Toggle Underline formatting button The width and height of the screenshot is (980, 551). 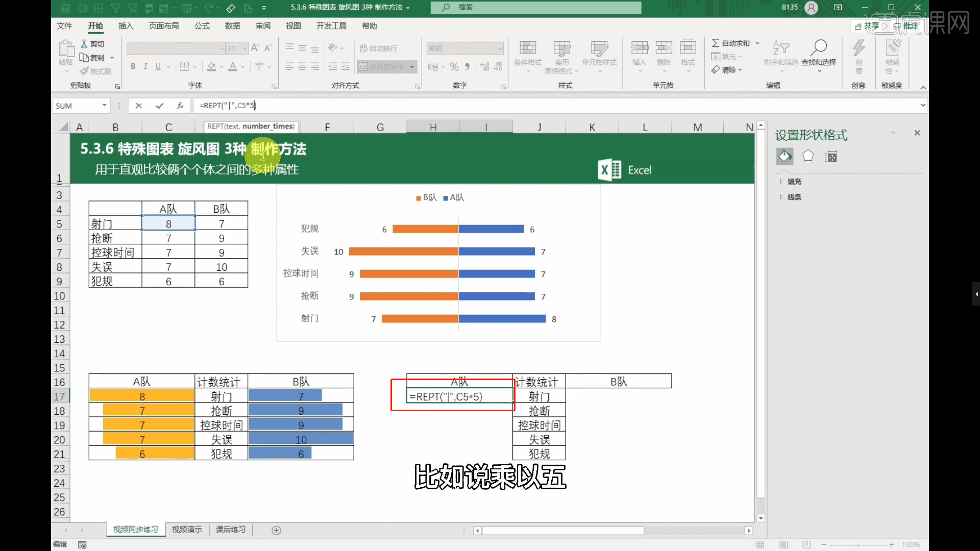(158, 66)
